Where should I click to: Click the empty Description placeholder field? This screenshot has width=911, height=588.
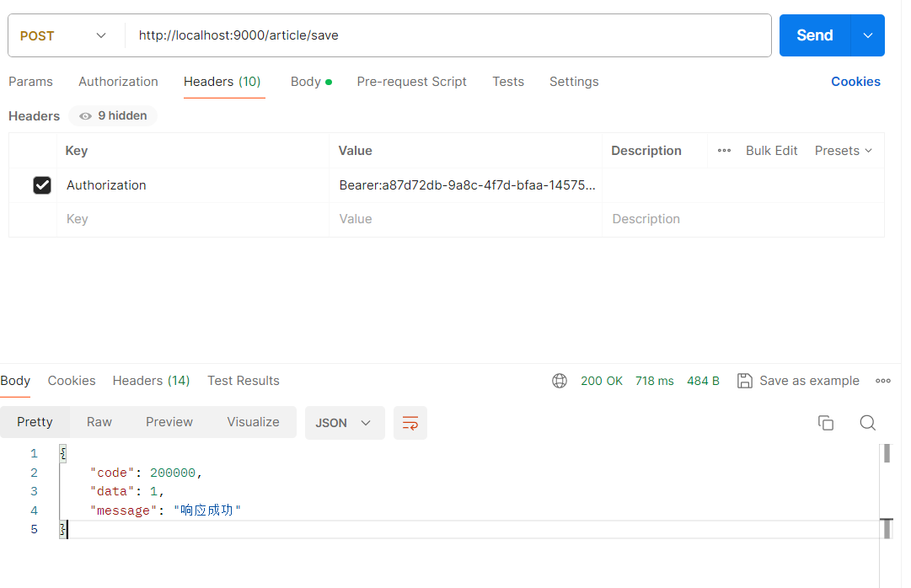(x=743, y=219)
